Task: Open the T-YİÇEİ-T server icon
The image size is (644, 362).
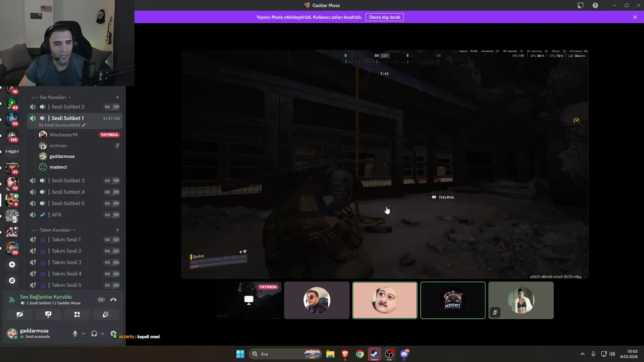Action: pyautogui.click(x=12, y=151)
